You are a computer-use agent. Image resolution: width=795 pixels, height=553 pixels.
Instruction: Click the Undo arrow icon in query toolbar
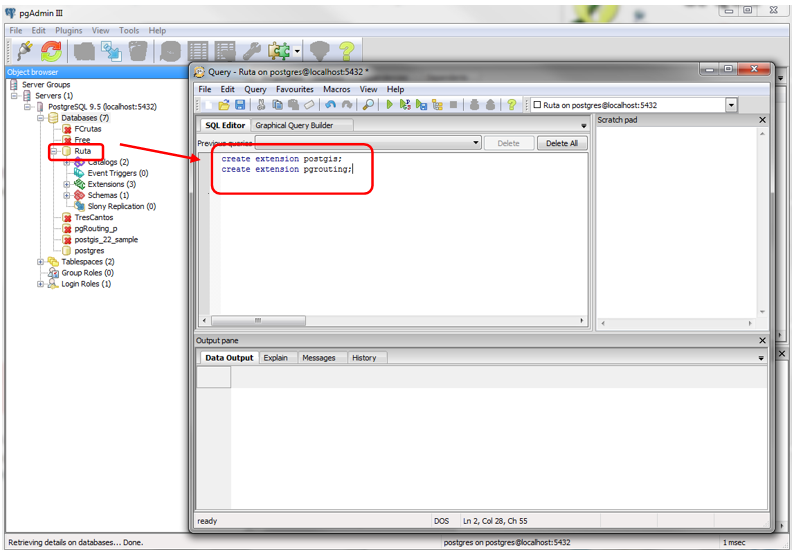click(330, 105)
